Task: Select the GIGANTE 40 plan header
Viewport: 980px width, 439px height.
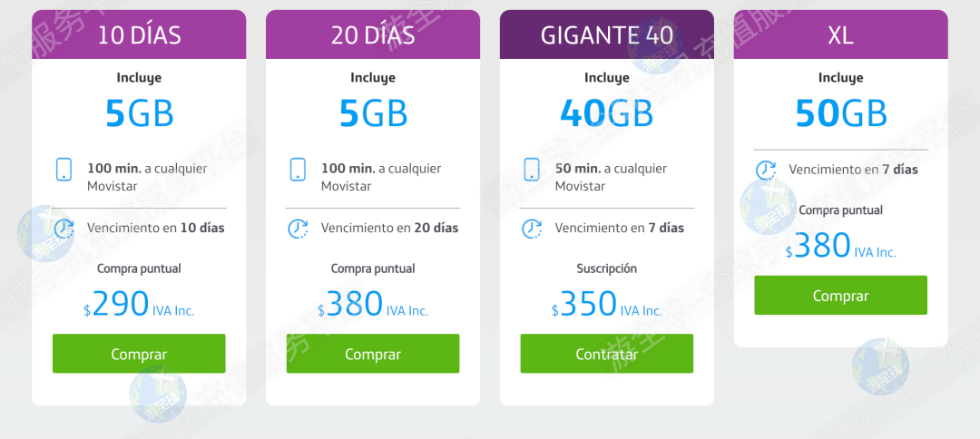Action: 607,35
